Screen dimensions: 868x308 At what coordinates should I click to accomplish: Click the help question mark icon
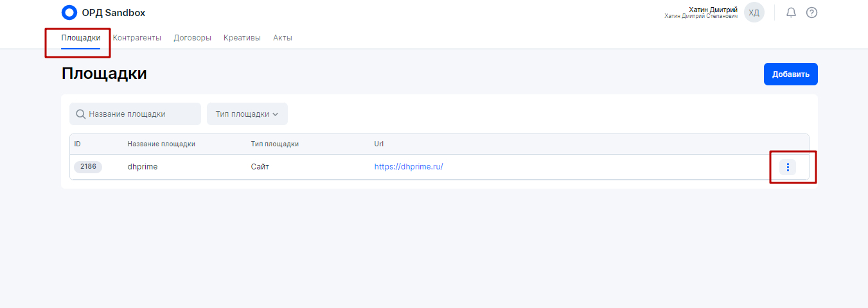point(811,13)
